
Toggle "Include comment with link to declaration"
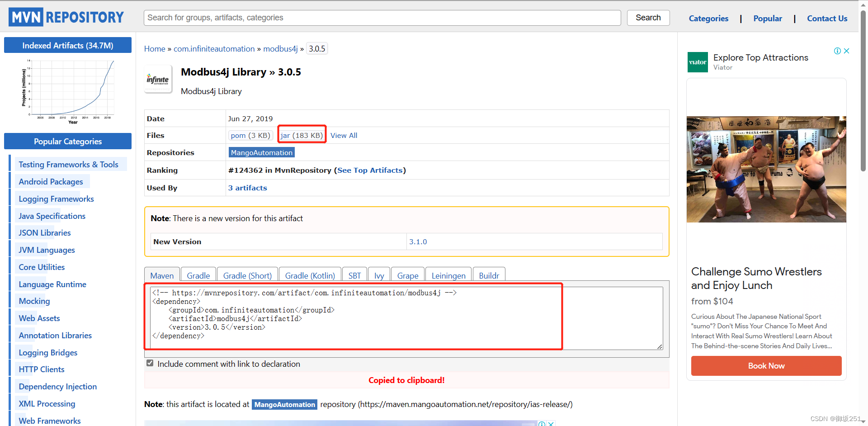coord(149,363)
